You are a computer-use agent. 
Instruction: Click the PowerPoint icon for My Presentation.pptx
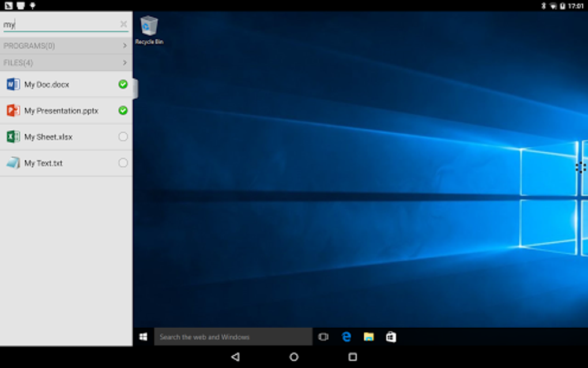[13, 110]
